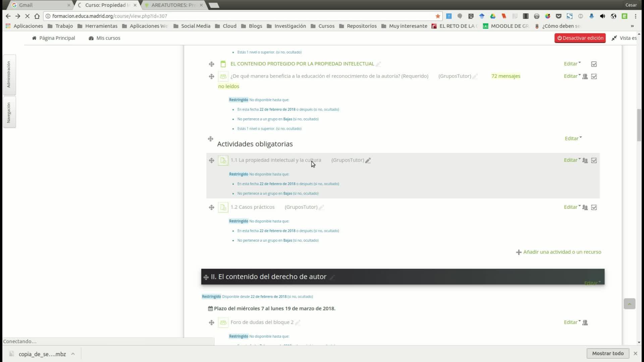Open Editar dropdown for 1.2 Casos prácticos
The height and width of the screenshot is (362, 644).
(572, 207)
